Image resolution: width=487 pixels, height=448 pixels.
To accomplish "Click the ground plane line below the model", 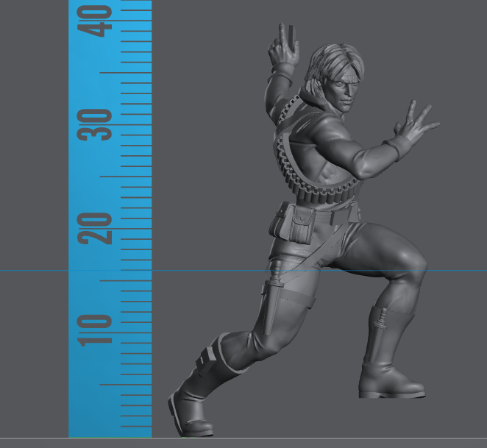I will (x=331, y=438).
